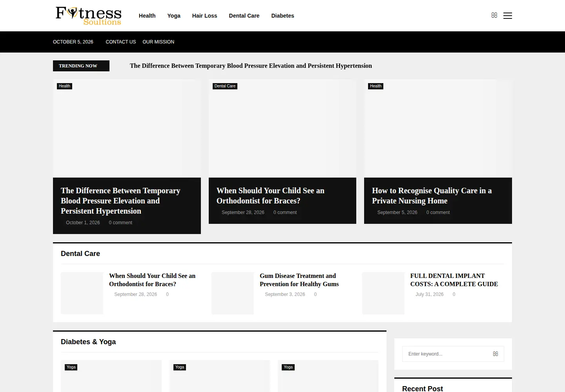Screen dimensions: 565x392
Task: Click Health tag on nursing home card
Action: point(375,86)
